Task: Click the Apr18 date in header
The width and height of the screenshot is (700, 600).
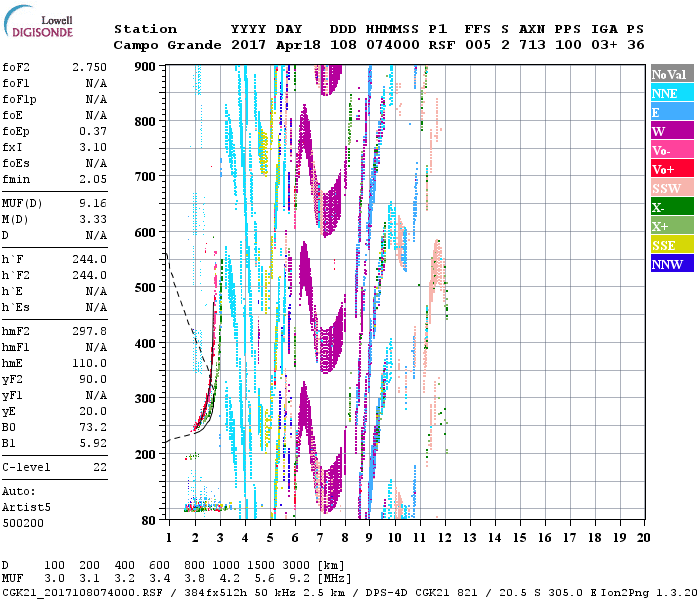Action: (x=298, y=45)
